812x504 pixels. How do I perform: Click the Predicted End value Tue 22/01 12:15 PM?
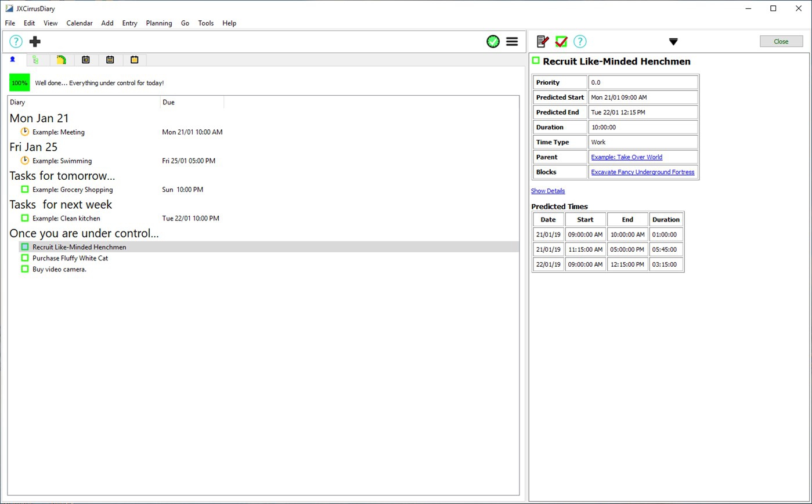[643, 113]
